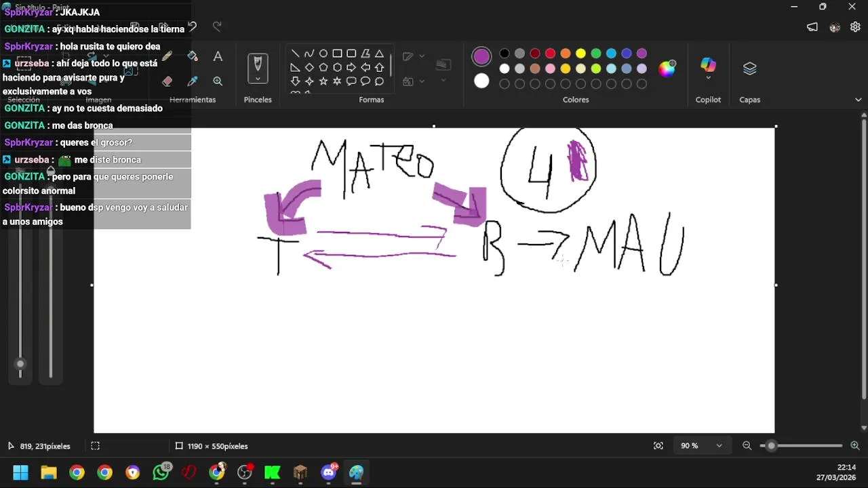
Task: Open the Edit colors wheel
Action: (667, 68)
